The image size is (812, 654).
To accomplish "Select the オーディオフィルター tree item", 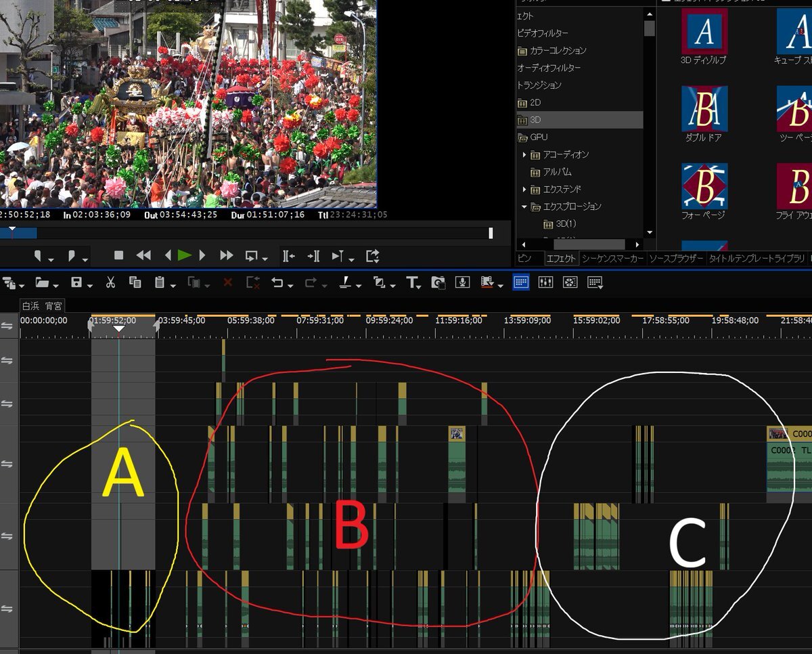I will (x=549, y=68).
